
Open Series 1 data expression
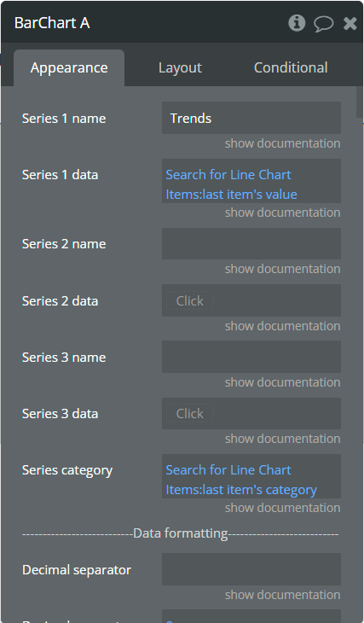point(251,181)
